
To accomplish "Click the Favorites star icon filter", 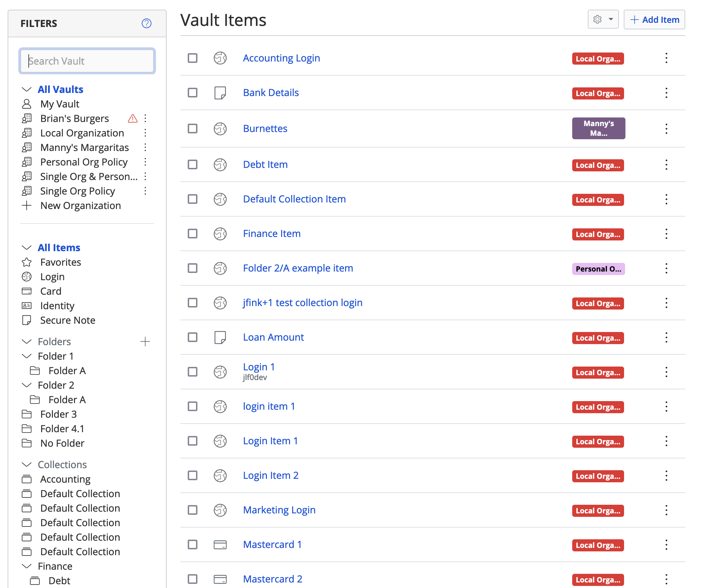I will 27,262.
